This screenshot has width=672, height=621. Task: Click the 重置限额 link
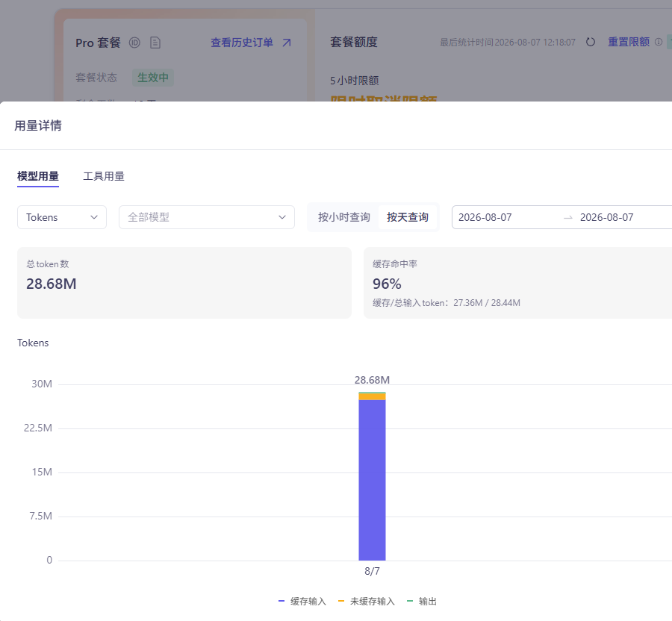(629, 42)
